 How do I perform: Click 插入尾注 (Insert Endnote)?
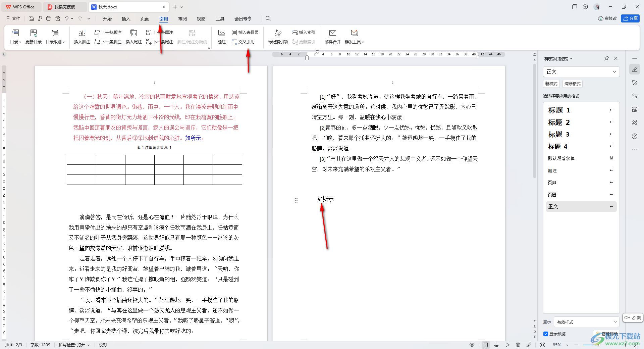pyautogui.click(x=134, y=37)
